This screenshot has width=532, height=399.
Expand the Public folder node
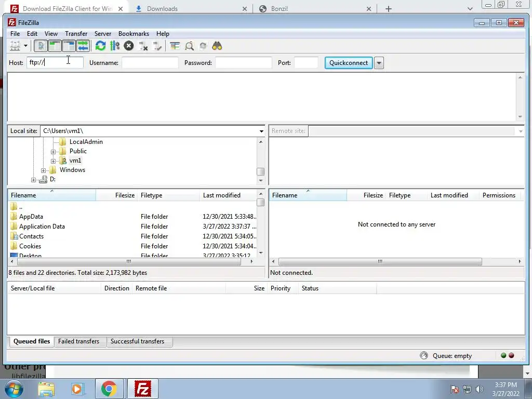click(x=54, y=152)
